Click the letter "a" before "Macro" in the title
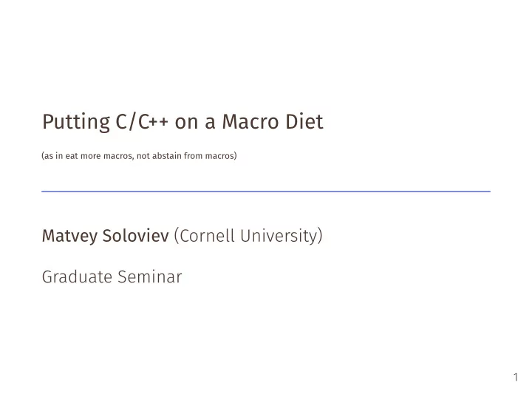This screenshot has height=400, width=532. tap(210, 123)
